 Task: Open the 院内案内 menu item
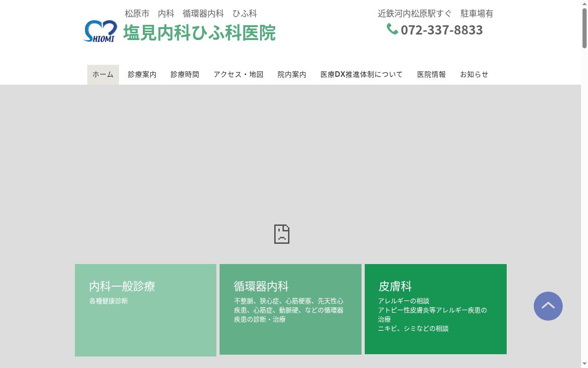point(292,75)
